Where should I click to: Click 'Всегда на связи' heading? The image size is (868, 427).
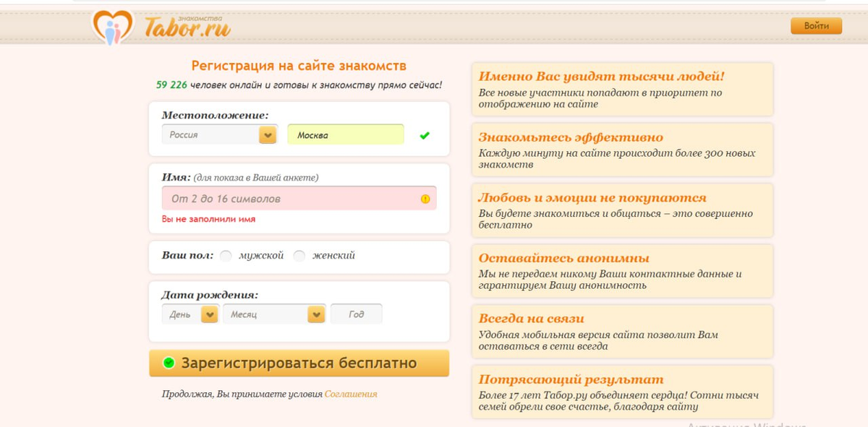532,319
